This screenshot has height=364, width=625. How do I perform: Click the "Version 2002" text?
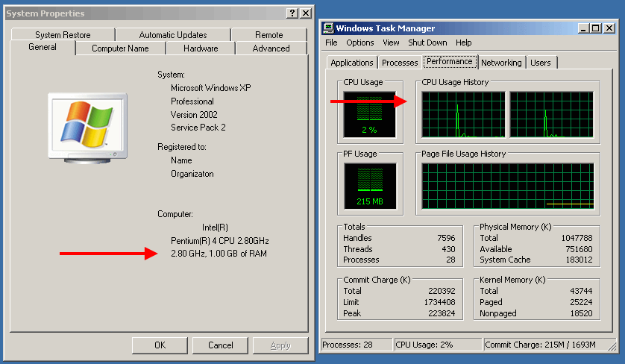point(194,115)
